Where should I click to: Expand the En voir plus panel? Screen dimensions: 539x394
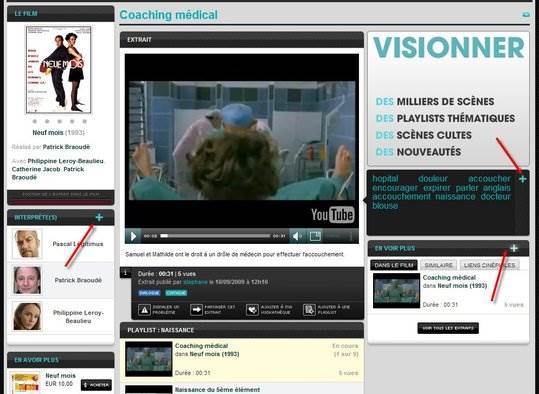[514, 248]
